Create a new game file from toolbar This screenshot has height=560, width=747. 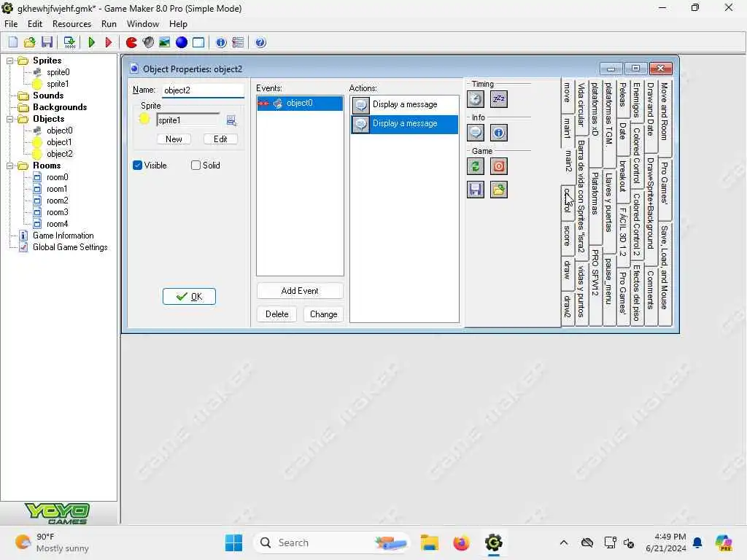[x=13, y=42]
